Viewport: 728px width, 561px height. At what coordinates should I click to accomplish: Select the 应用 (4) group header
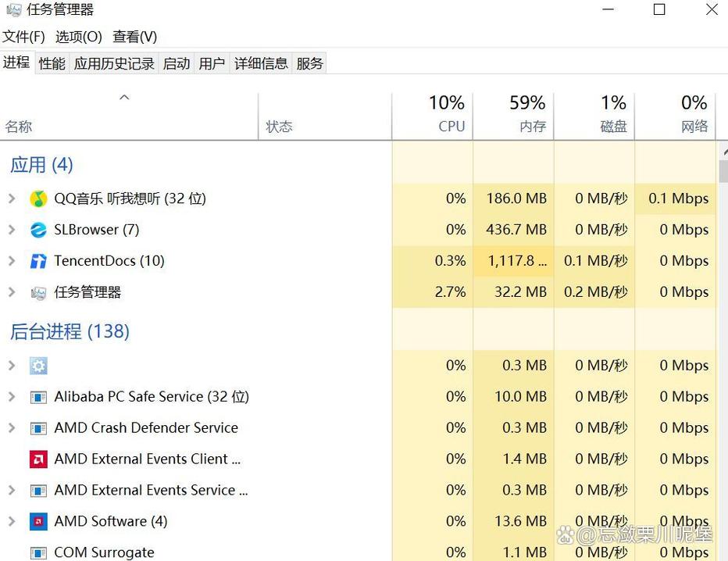pyautogui.click(x=41, y=165)
